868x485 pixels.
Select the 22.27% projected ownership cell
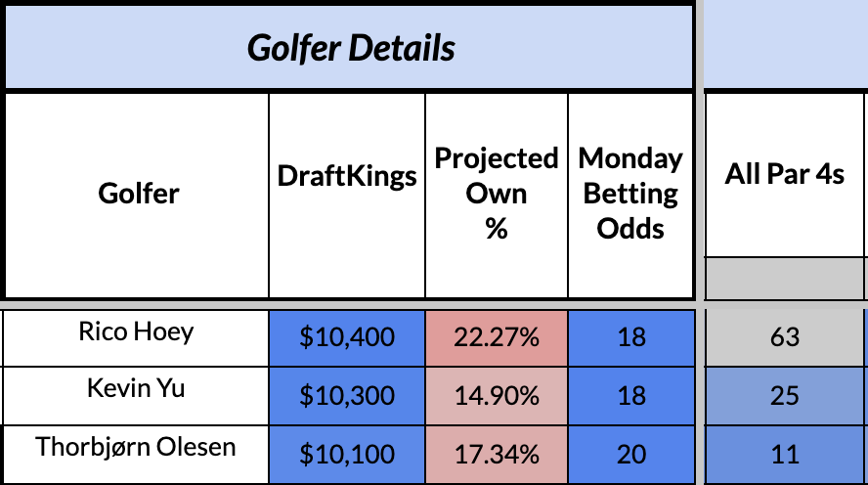point(496,338)
